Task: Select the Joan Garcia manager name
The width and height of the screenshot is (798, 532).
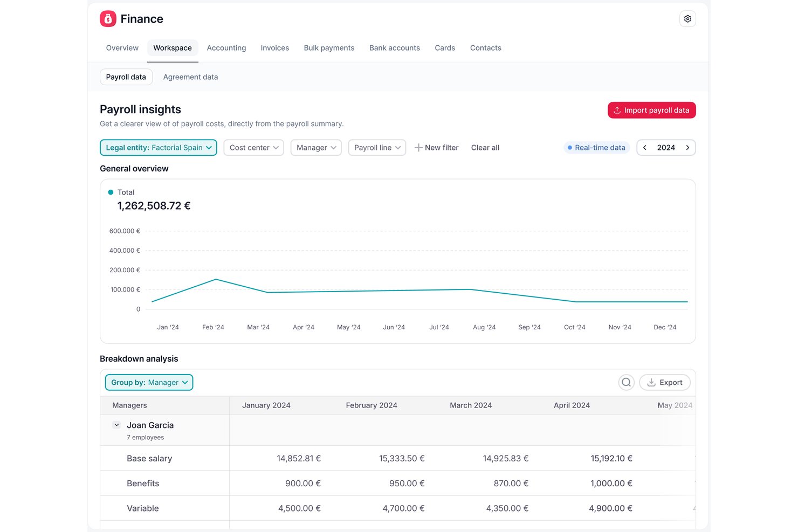Action: (150, 425)
